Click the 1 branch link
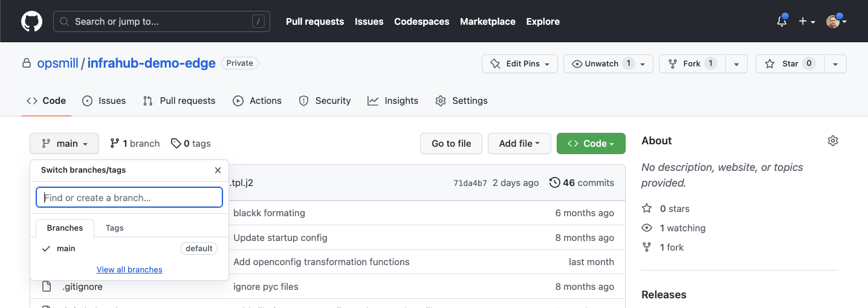Screen dimensions: 868x308 coord(135,143)
